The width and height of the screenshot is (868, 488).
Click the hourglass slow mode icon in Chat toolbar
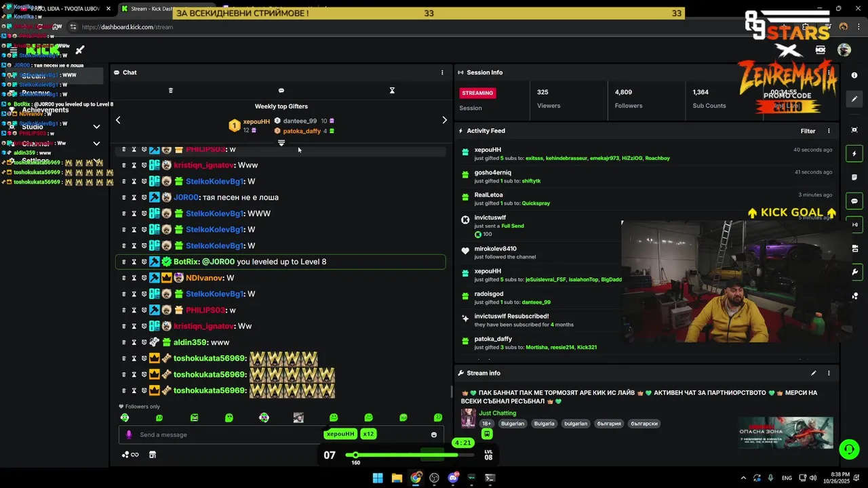[392, 90]
